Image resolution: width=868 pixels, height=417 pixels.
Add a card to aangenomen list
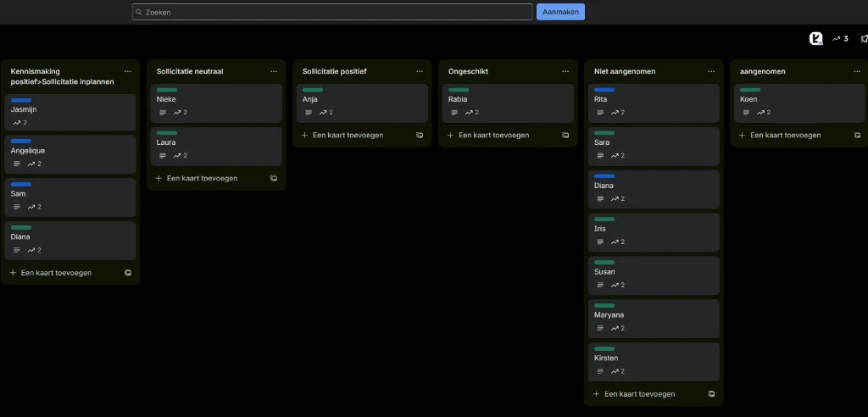(x=780, y=135)
